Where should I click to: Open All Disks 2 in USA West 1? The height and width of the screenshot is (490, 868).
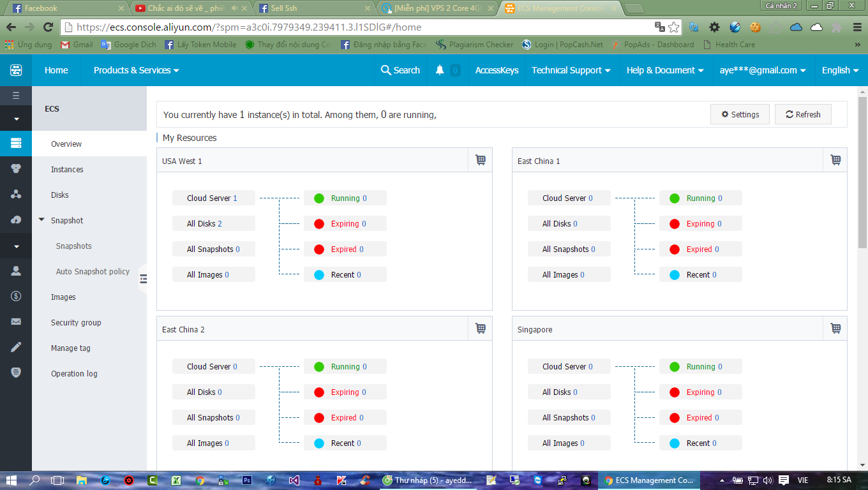[213, 223]
